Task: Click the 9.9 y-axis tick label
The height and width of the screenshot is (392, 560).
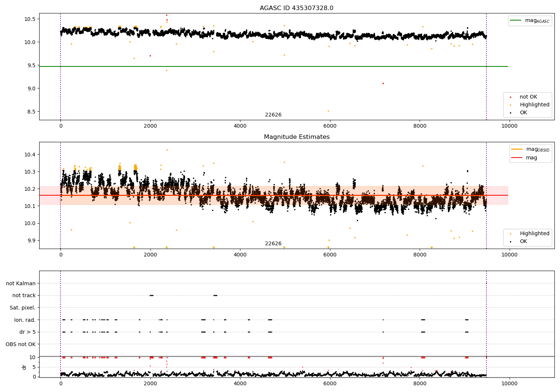Action: point(31,240)
